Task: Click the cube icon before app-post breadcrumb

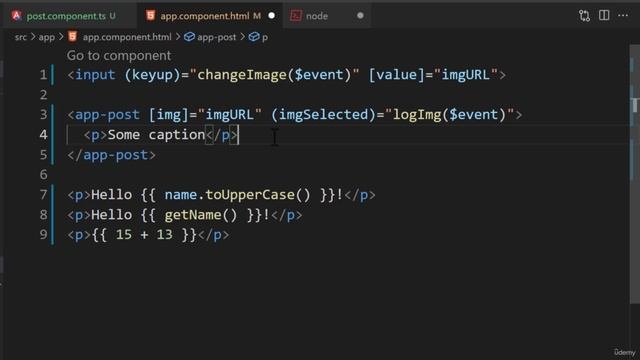Action: point(189,37)
